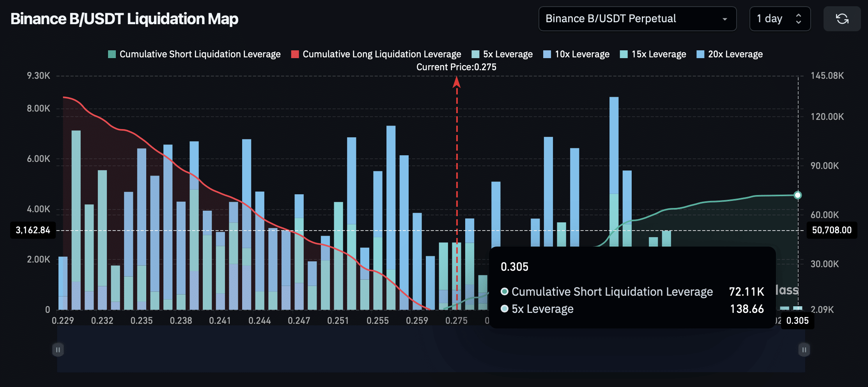Viewport: 868px width, 387px height.
Task: Click the green 5x Leverage legend swatch
Action: (x=475, y=54)
